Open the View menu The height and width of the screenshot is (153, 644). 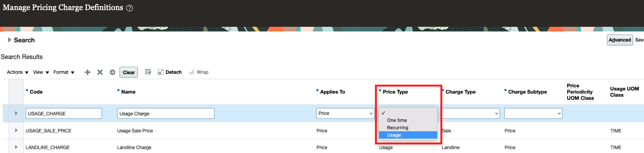coord(41,72)
